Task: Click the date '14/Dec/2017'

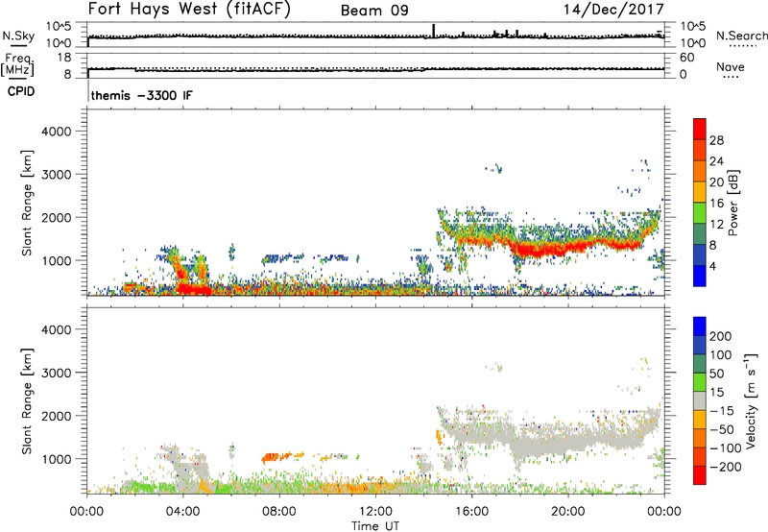Action: (x=613, y=10)
